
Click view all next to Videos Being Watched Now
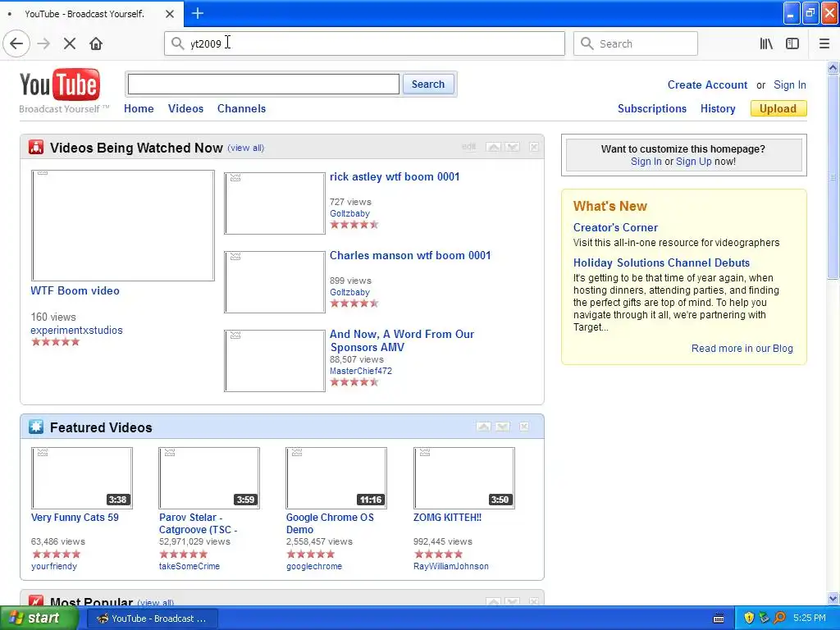coord(246,148)
